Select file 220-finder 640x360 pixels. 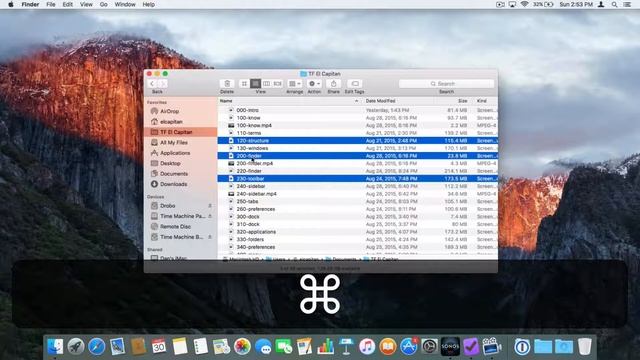(358, 171)
